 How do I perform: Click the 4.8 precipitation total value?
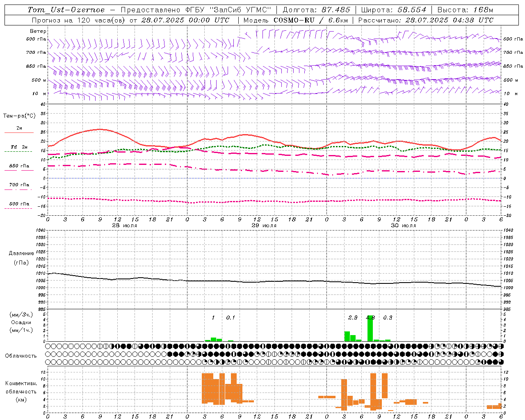coord(370,318)
